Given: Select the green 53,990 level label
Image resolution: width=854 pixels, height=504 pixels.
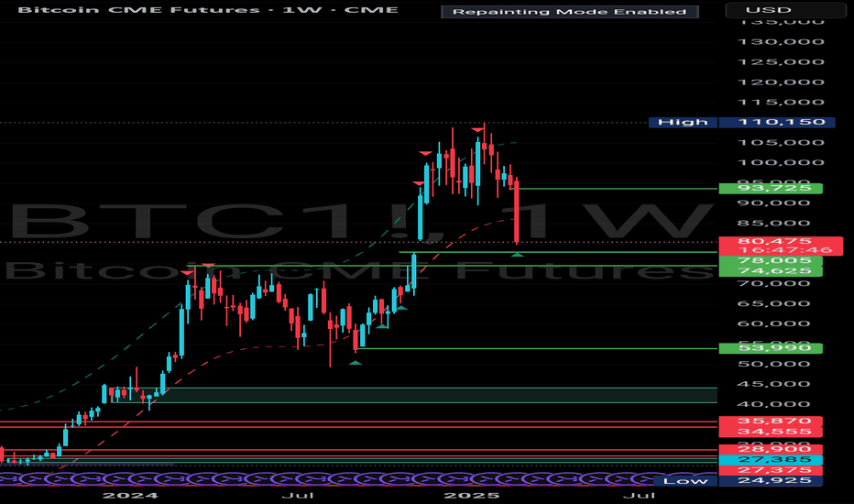Looking at the screenshot, I should (771, 348).
